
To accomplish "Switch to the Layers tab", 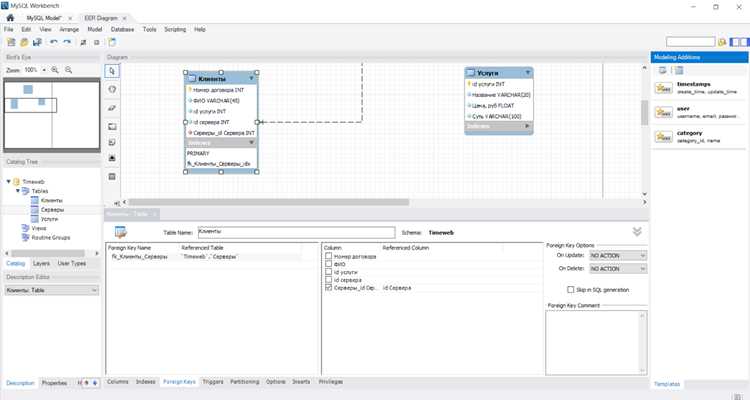I will pos(41,263).
